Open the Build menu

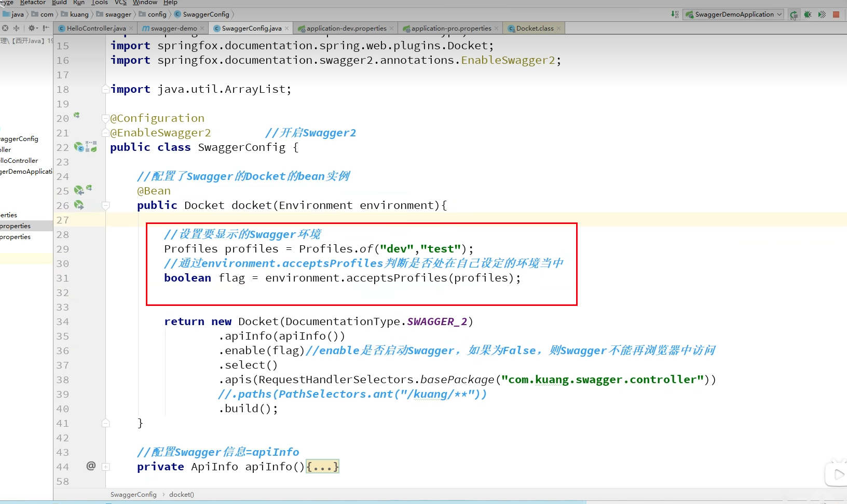point(59,3)
